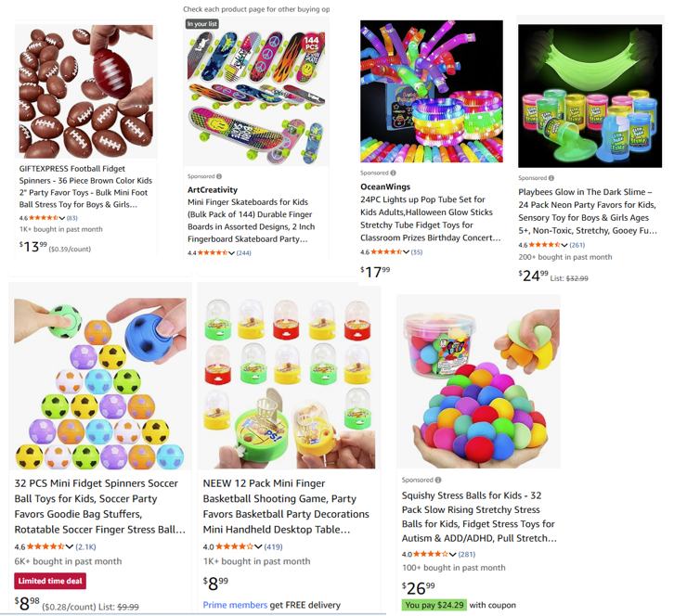Click info icon beside Playbees slime Sponsored label

tap(551, 178)
